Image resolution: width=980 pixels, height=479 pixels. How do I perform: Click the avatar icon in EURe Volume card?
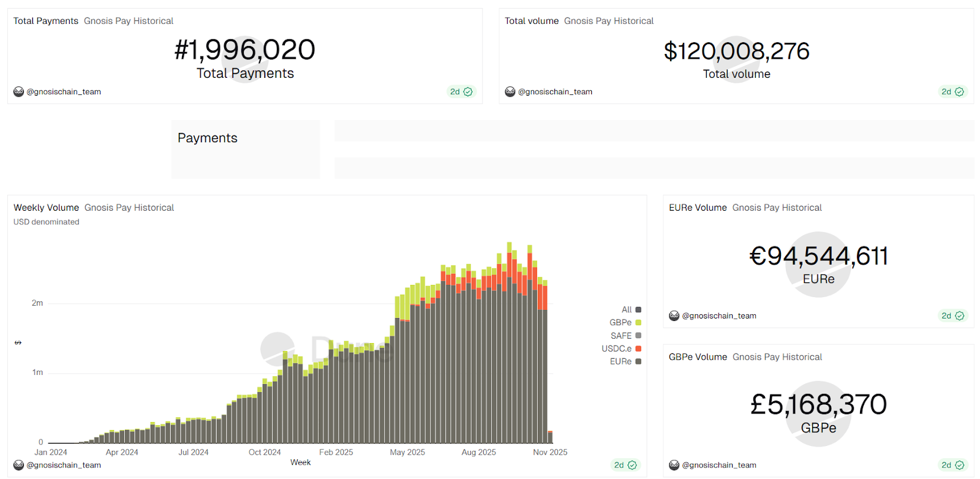tap(674, 315)
